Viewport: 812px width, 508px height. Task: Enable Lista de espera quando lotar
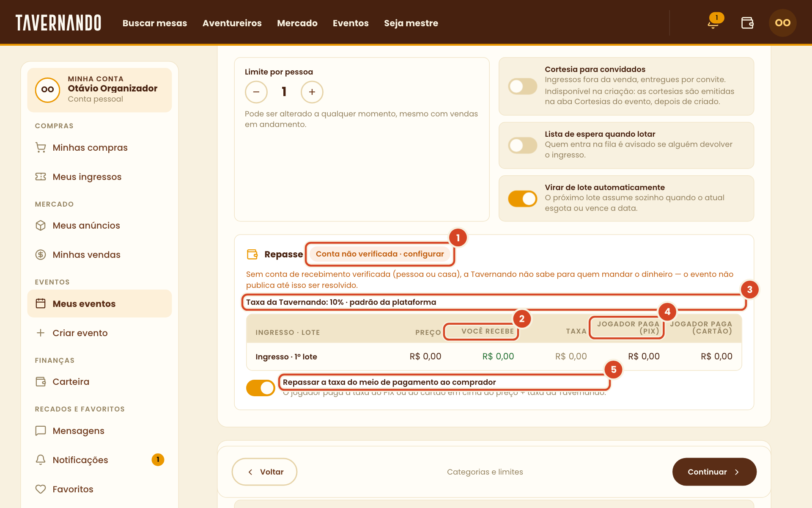[523, 145]
